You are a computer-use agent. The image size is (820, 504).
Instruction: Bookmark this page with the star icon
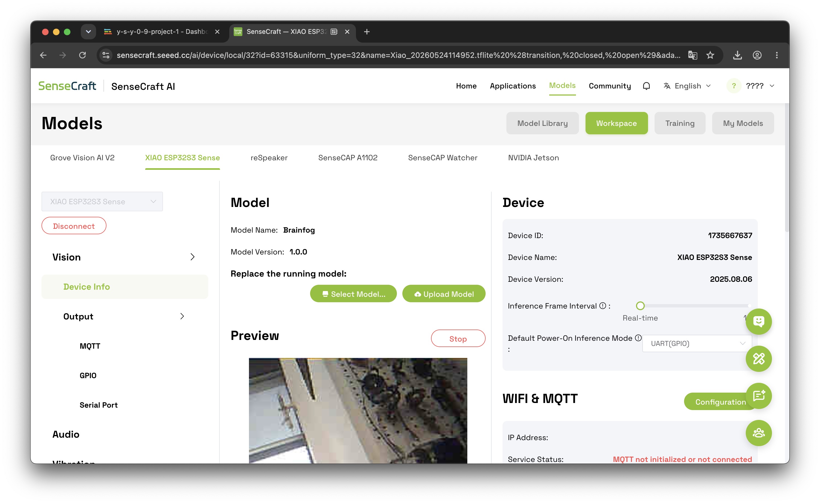(710, 55)
